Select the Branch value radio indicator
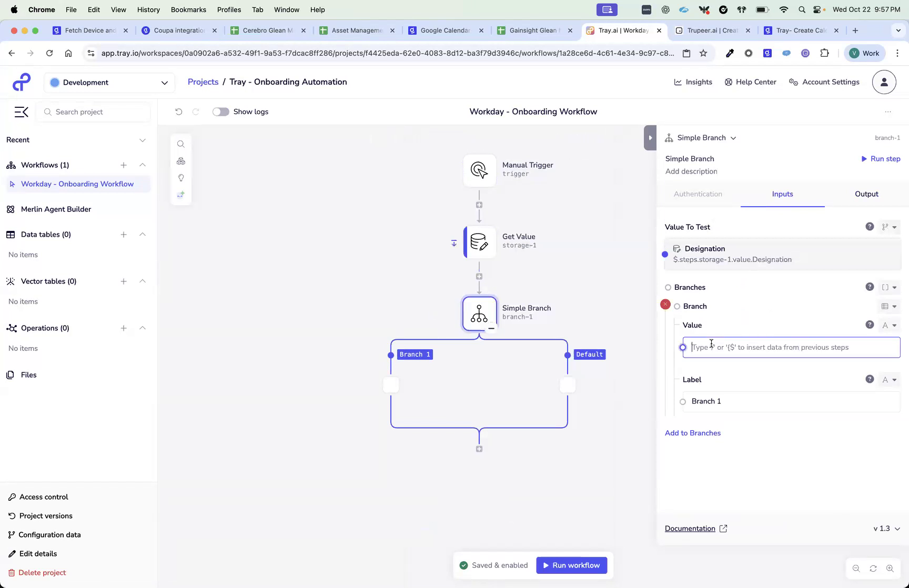Viewport: 909px width, 588px height. coord(683,347)
